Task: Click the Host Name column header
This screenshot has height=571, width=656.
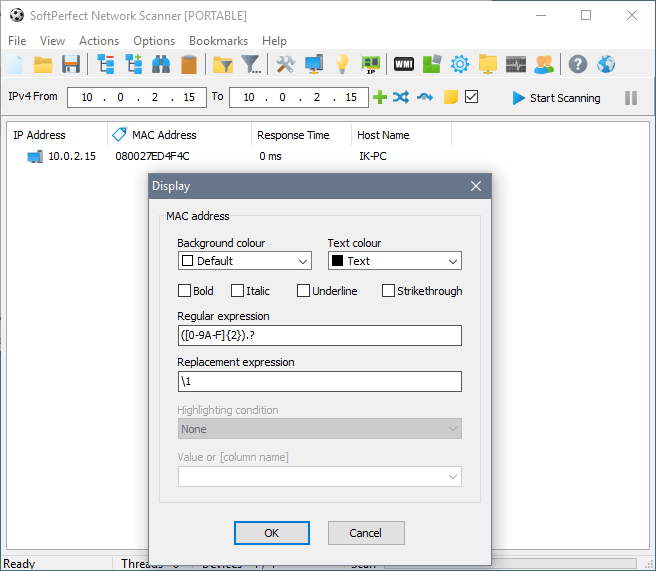Action: pos(401,135)
